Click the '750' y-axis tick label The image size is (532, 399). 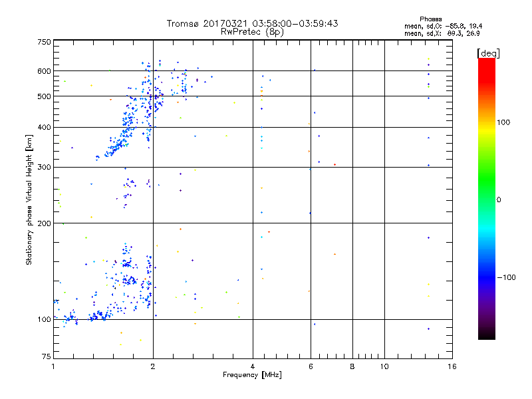click(x=44, y=42)
